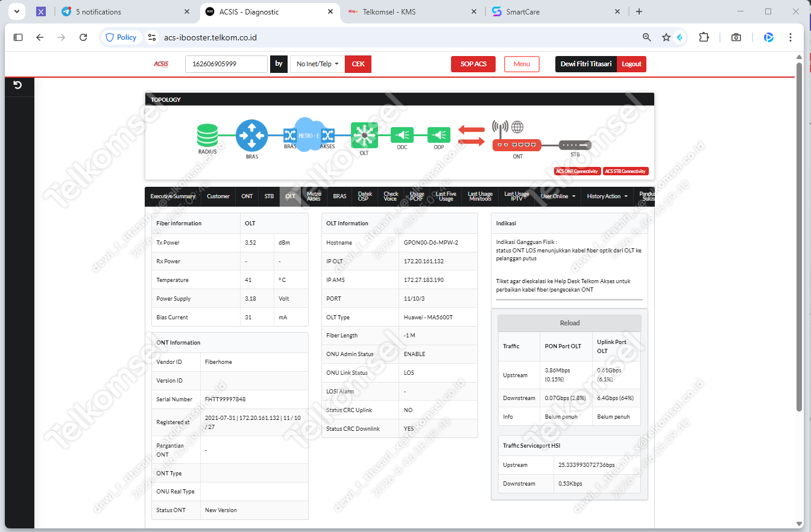Image resolution: width=811 pixels, height=532 pixels.
Task: Close the SmartCare tab
Action: [617, 11]
